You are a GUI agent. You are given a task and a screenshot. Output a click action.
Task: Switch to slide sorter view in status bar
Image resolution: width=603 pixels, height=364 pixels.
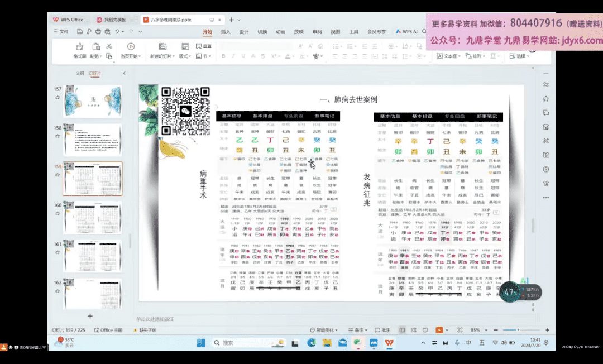coord(412,330)
